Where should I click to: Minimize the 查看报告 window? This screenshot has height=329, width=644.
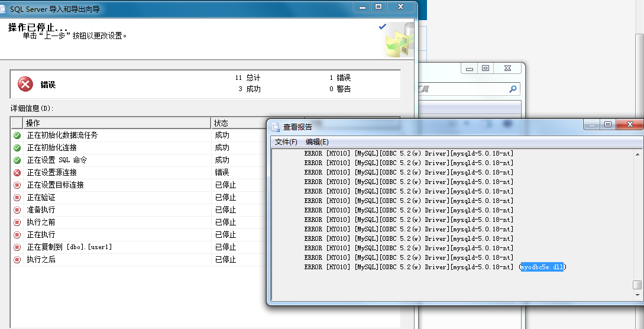(592, 124)
